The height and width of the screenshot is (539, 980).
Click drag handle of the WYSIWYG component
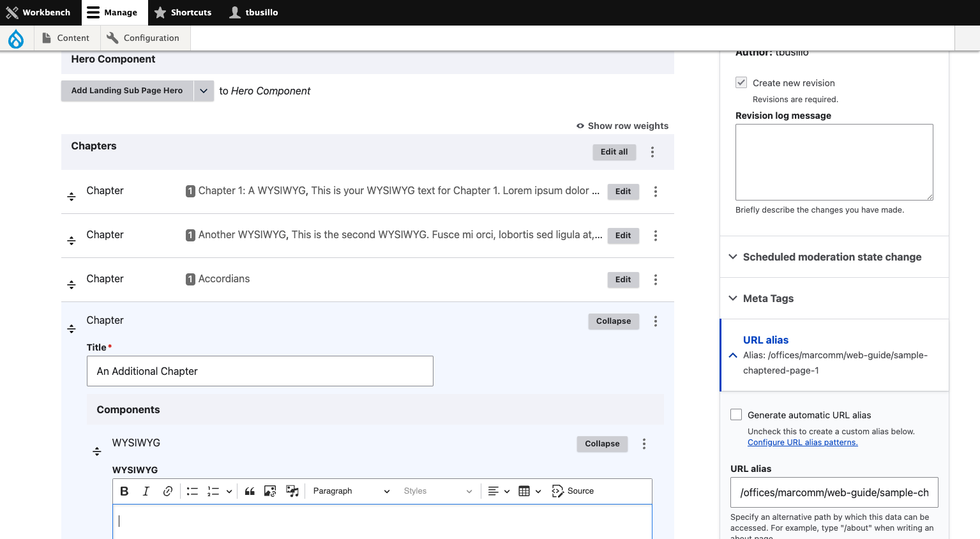pyautogui.click(x=97, y=452)
